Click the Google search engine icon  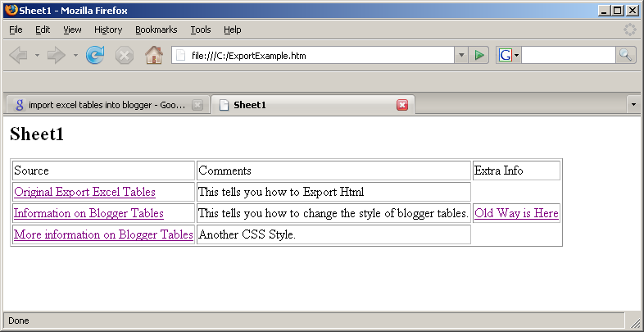(x=506, y=55)
